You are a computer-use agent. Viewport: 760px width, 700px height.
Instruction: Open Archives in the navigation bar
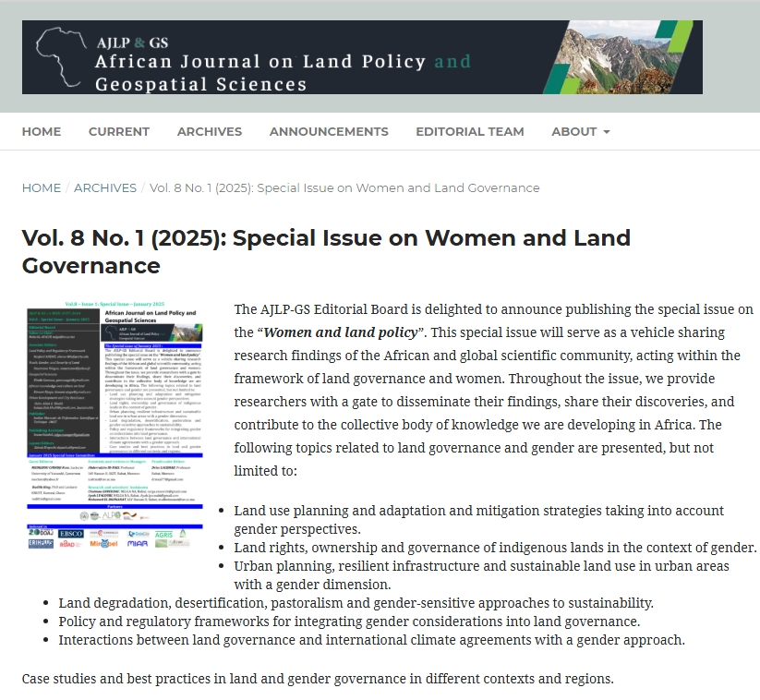(210, 131)
